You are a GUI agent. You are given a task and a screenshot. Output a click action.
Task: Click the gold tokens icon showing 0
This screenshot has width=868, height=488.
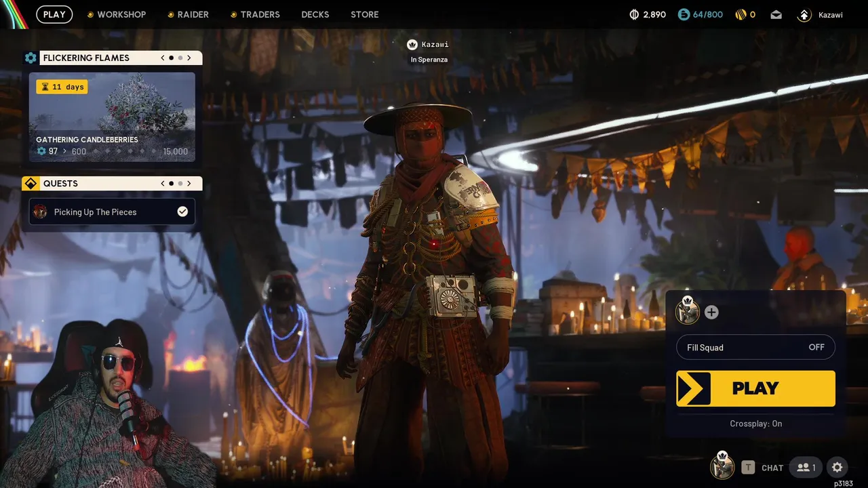point(741,14)
